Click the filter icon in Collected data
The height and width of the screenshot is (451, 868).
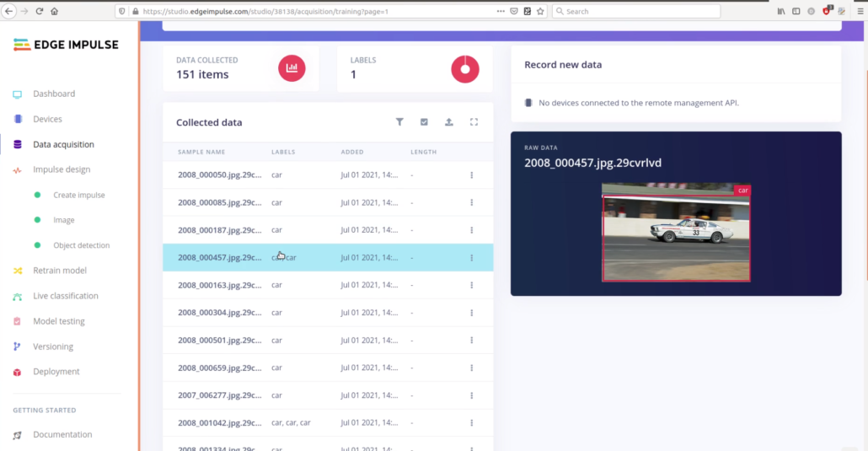[x=399, y=122]
